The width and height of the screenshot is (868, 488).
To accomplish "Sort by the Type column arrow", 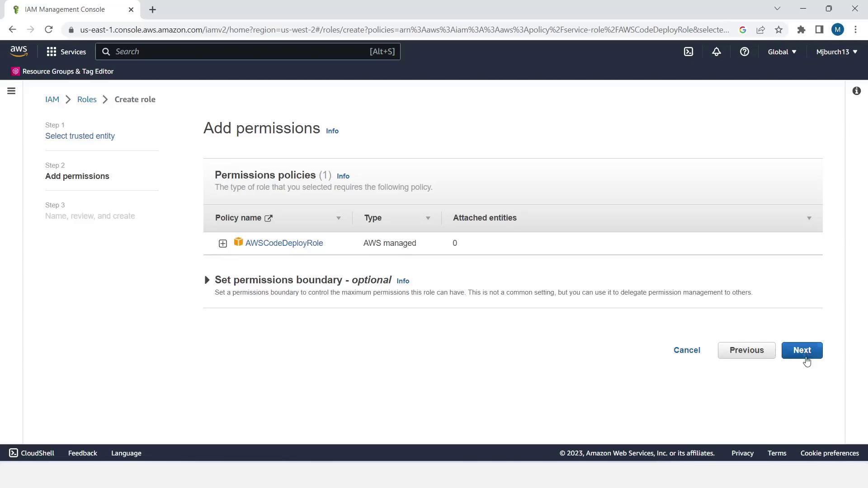I will coord(428,218).
